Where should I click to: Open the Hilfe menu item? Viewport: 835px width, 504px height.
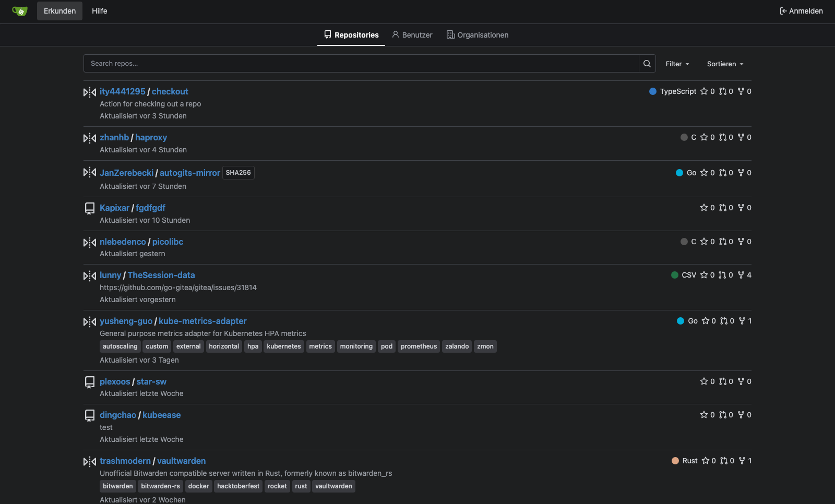click(100, 11)
